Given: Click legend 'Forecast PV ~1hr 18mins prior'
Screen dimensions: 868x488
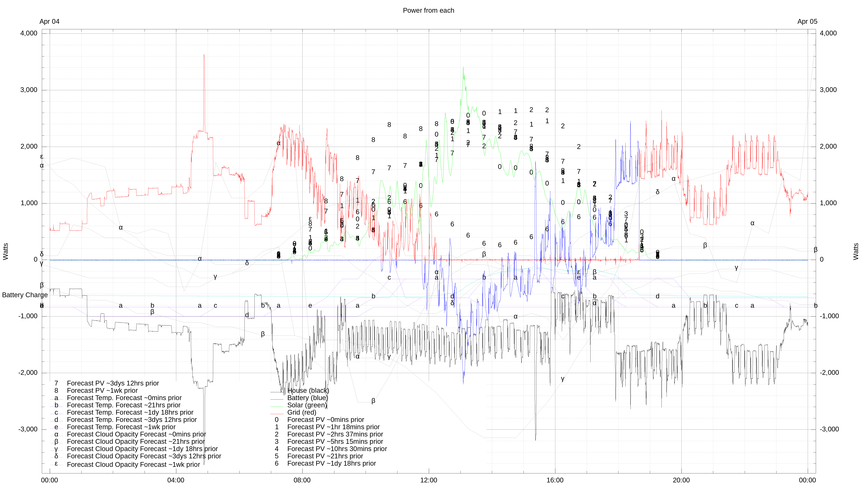Looking at the screenshot, I should [x=333, y=427].
